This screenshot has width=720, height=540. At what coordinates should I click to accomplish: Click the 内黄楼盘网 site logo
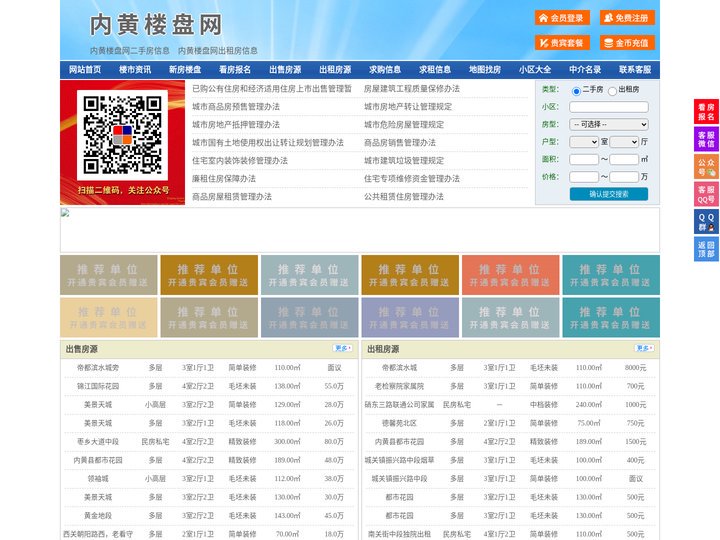tap(156, 25)
